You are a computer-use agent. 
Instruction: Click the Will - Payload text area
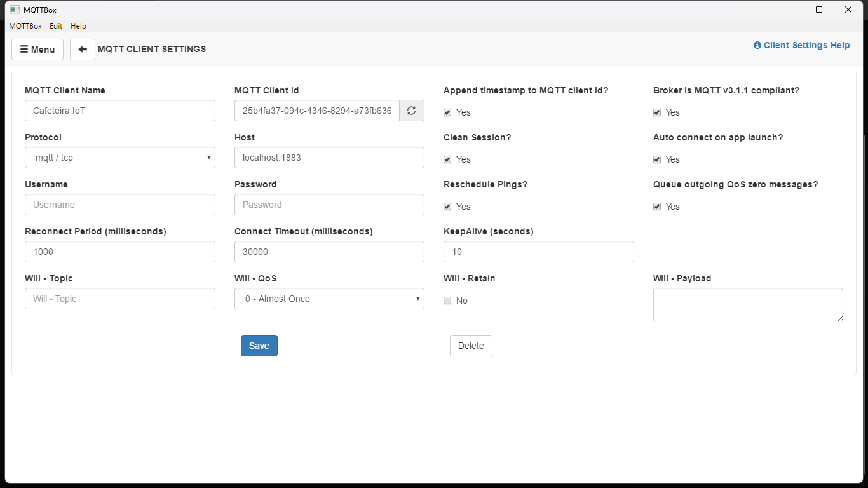pos(748,305)
